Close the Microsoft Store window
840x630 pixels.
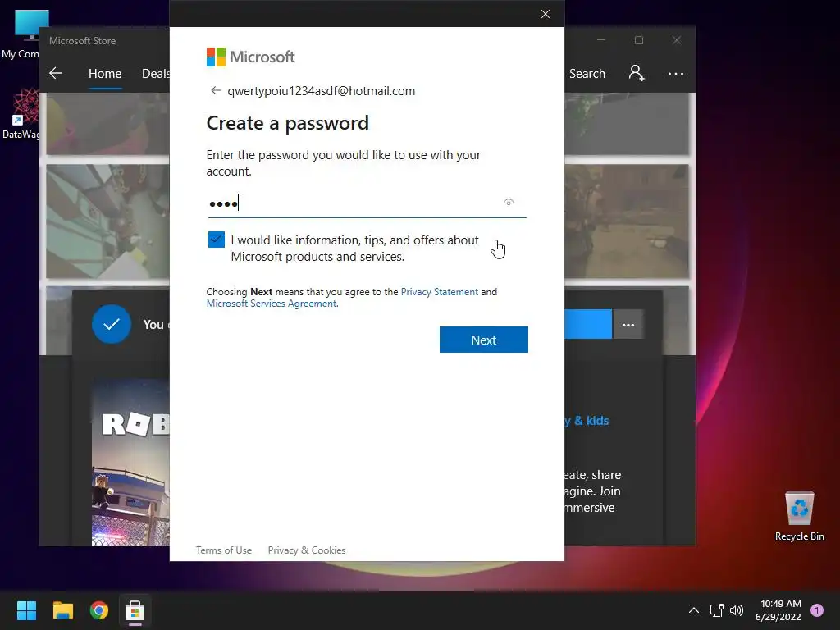tap(677, 40)
